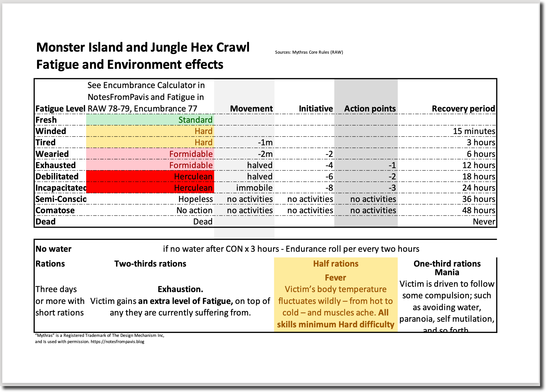This screenshot has height=392, width=546.
Task: Click the Two-thirds rations heading
Action: [150, 264]
